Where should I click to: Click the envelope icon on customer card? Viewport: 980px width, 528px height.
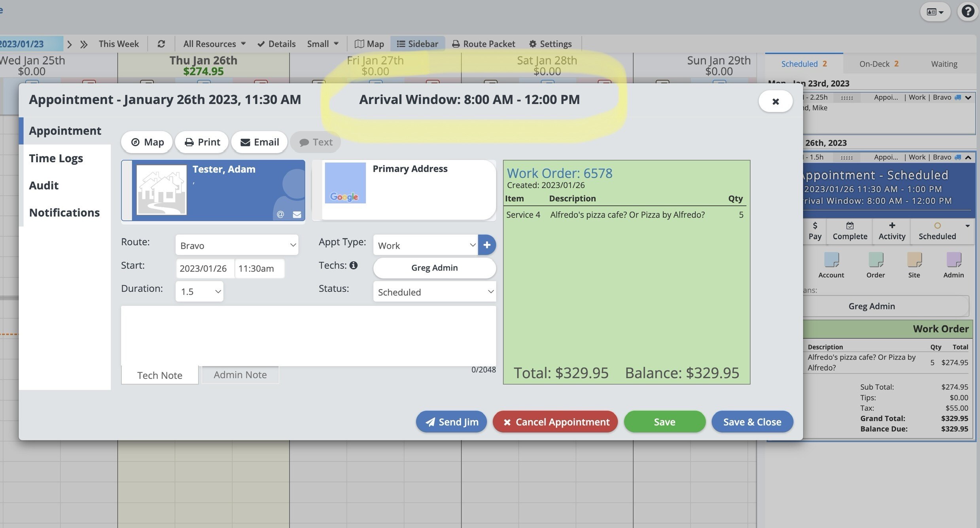[x=297, y=214]
